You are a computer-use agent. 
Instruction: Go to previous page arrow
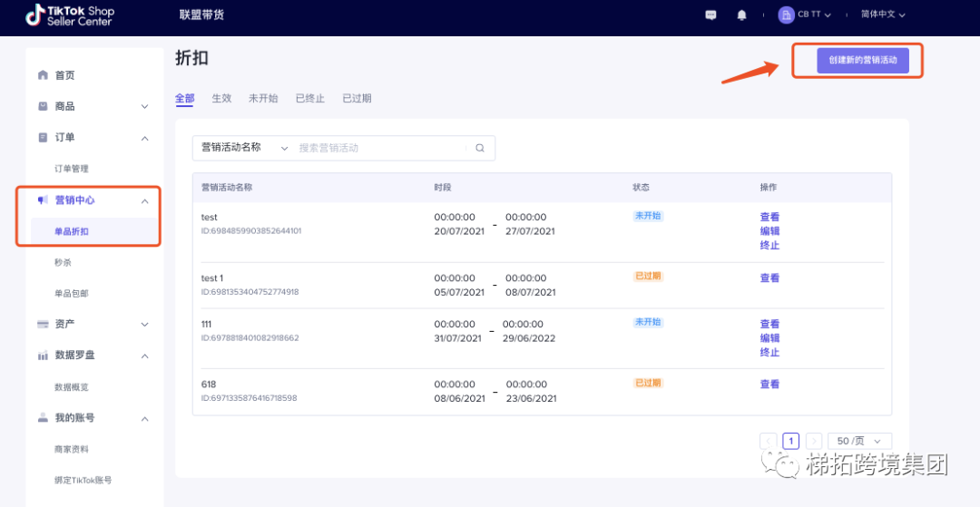coord(769,441)
